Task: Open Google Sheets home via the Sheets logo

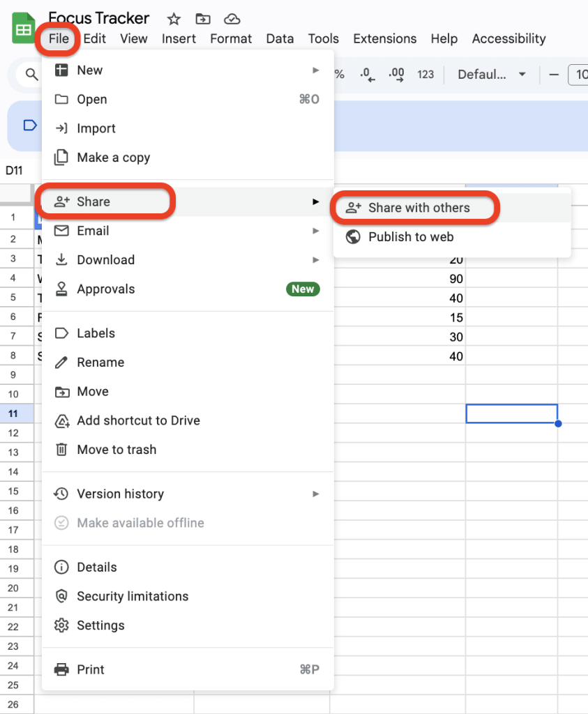Action: pos(23,28)
